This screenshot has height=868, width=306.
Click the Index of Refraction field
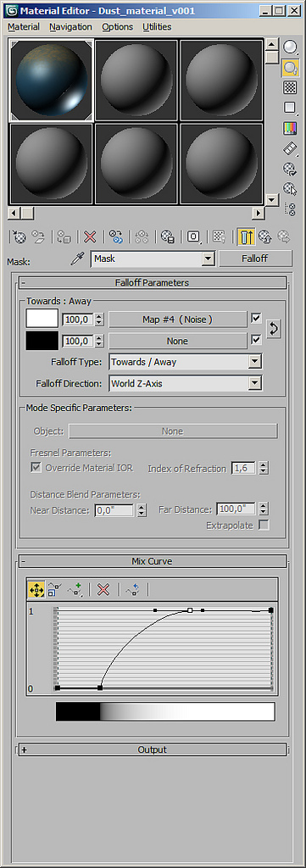click(x=244, y=468)
